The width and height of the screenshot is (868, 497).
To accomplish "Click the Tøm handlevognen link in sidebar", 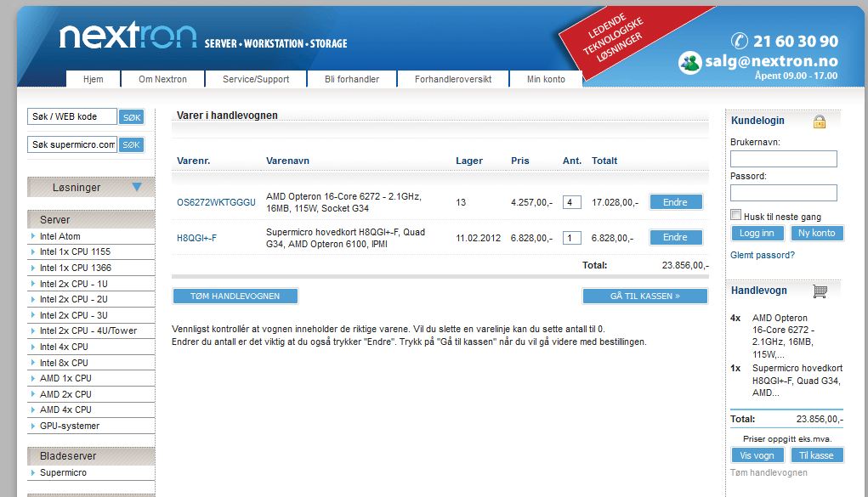I will 769,472.
